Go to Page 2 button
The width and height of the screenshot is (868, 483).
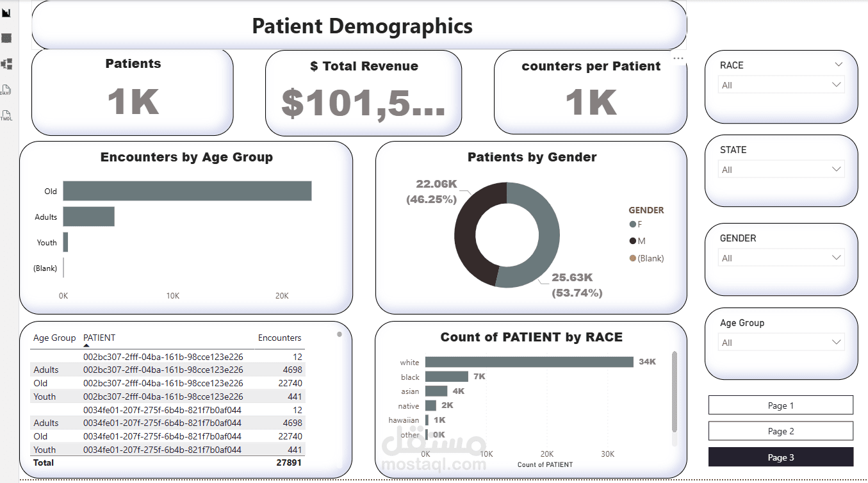tap(781, 430)
